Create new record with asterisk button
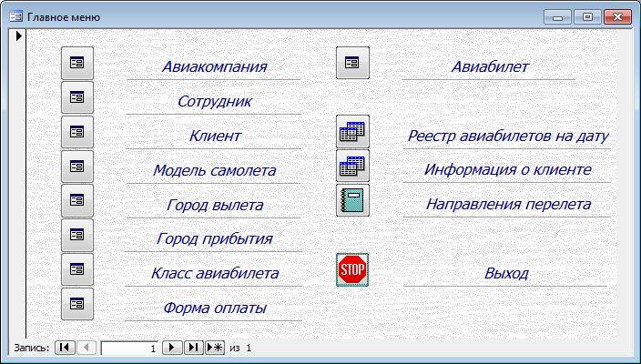Screen dimensions: 641x364 (x=215, y=348)
